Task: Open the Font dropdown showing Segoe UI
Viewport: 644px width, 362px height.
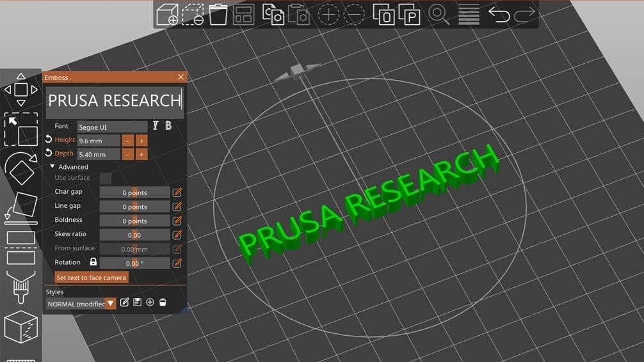Action: [x=112, y=127]
